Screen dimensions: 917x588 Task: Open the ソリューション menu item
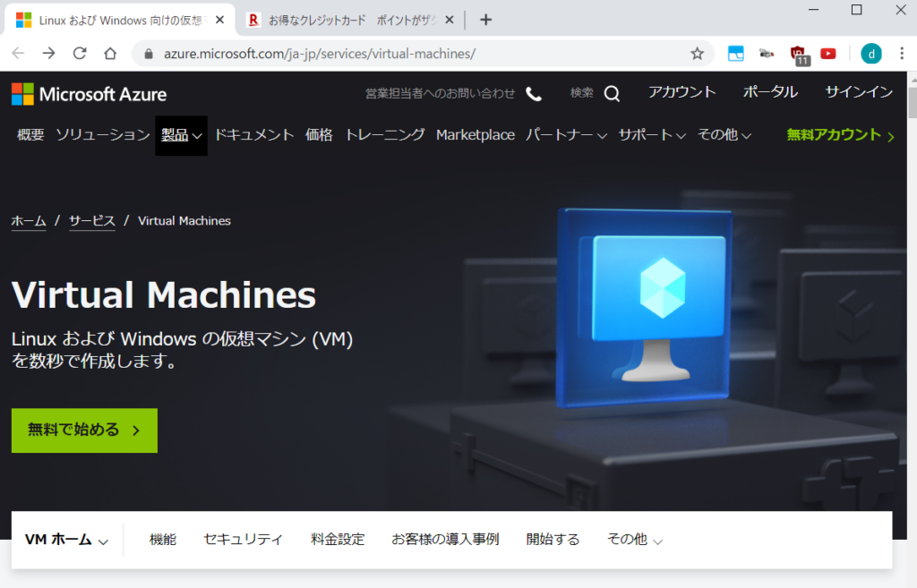coord(103,135)
